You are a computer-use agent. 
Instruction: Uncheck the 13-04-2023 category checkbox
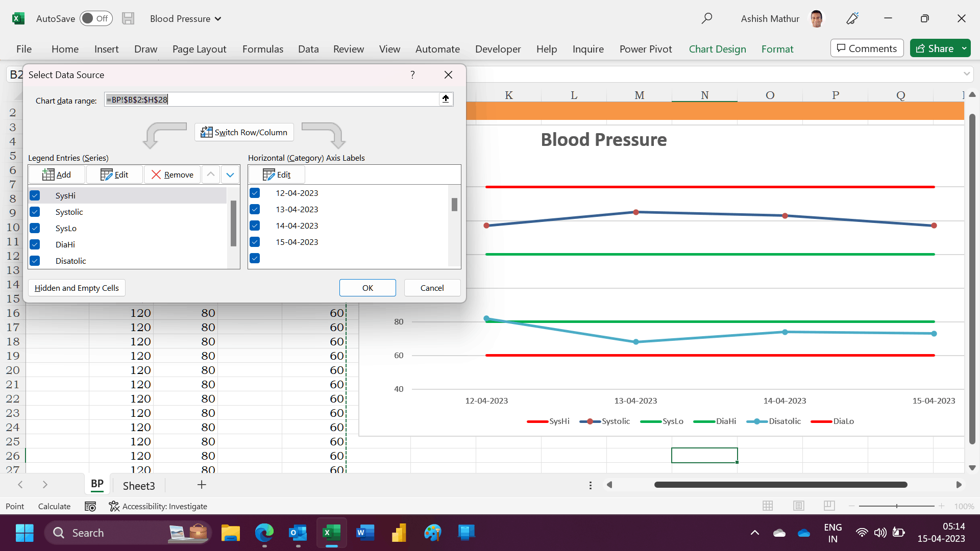[x=255, y=209]
